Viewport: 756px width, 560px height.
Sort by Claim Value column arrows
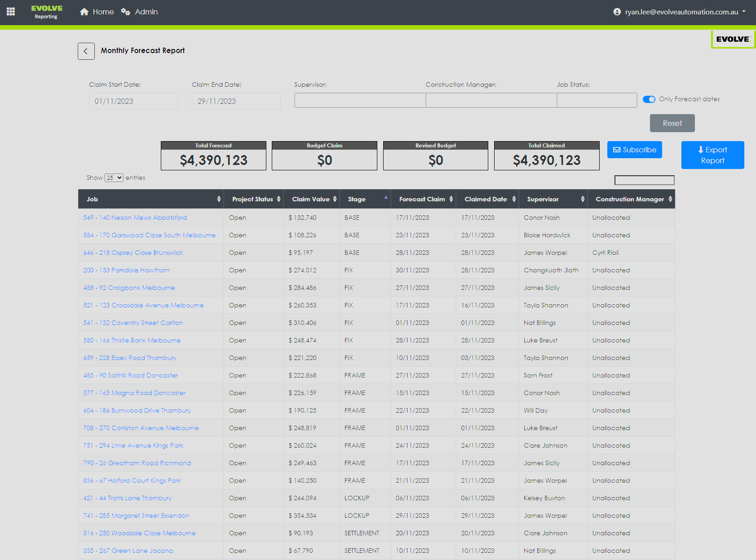[x=335, y=199]
